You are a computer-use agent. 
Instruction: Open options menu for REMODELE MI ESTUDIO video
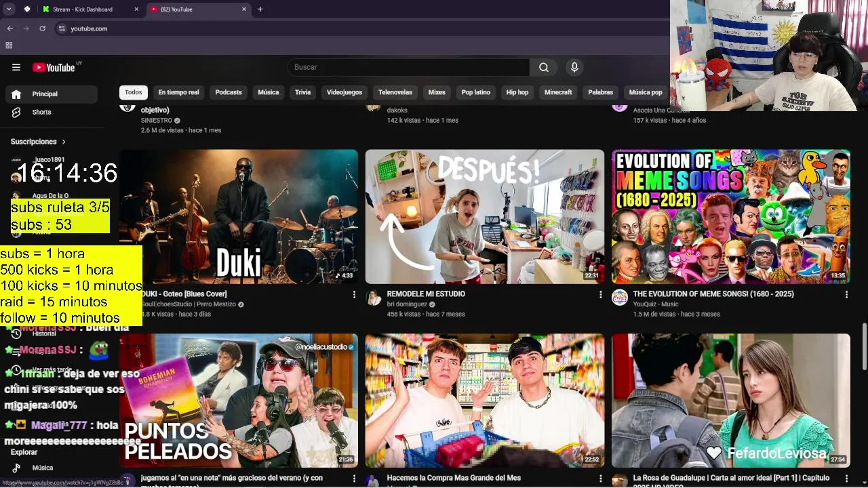(600, 295)
